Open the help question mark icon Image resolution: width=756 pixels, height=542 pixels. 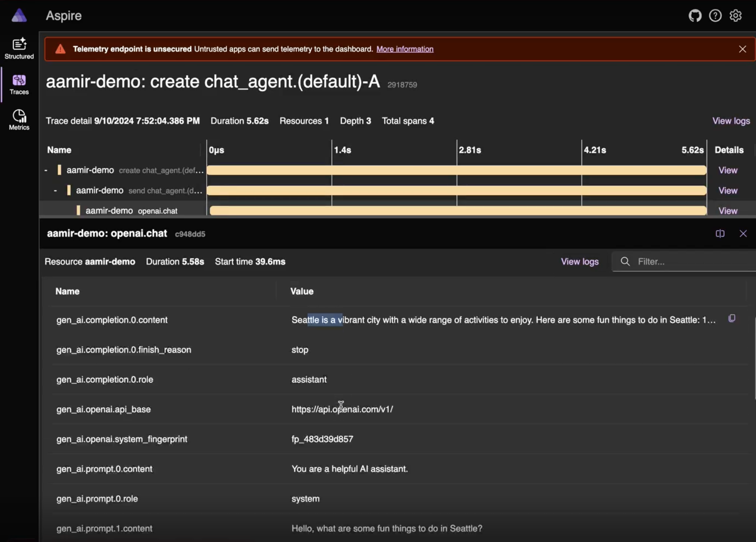point(715,15)
